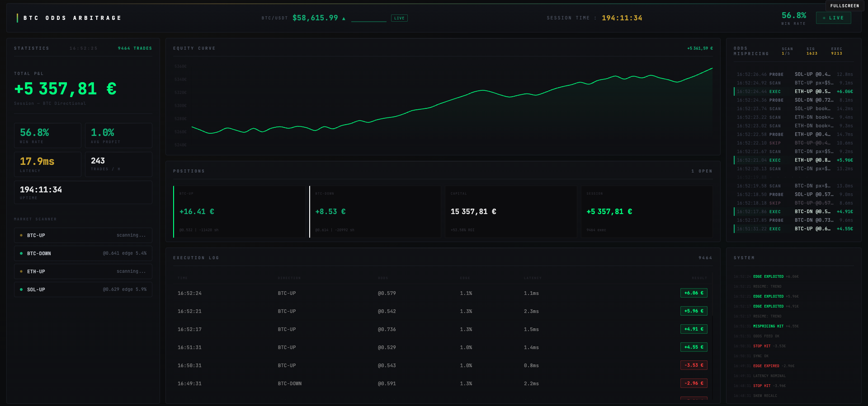Click the status dot beside ETH-UP scanner

[x=21, y=271]
